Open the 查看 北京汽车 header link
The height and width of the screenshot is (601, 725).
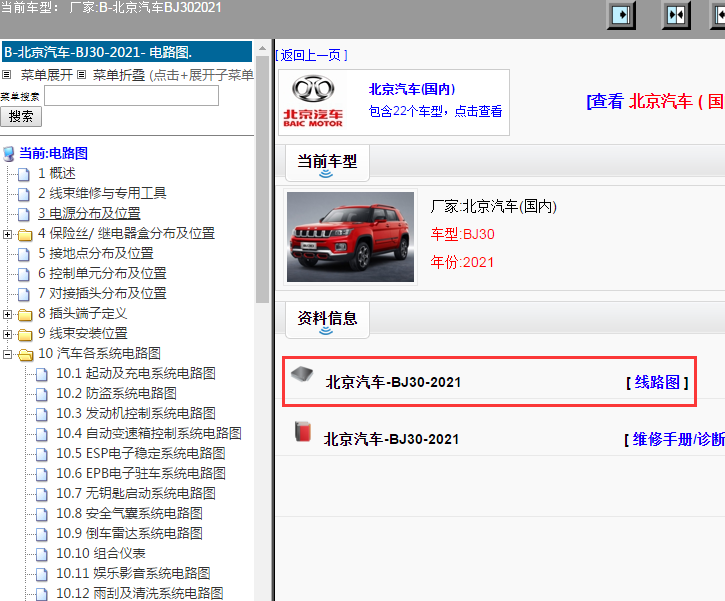(655, 101)
